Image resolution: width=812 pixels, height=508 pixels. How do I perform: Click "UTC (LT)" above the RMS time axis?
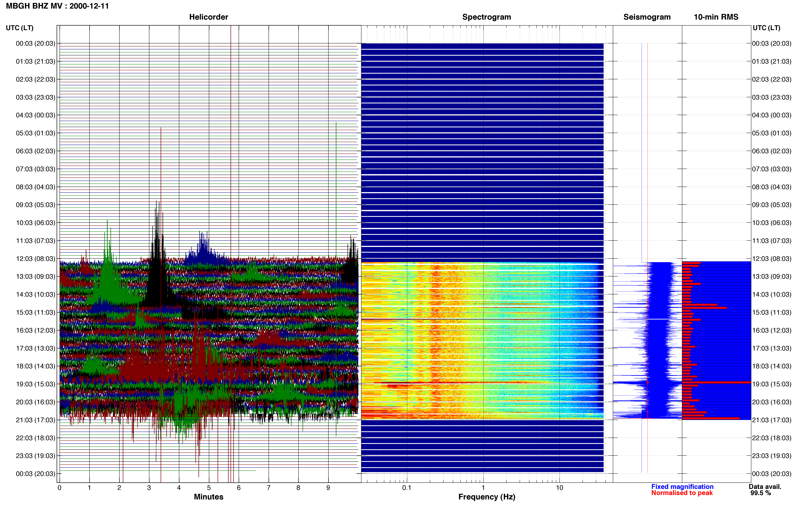click(x=766, y=28)
